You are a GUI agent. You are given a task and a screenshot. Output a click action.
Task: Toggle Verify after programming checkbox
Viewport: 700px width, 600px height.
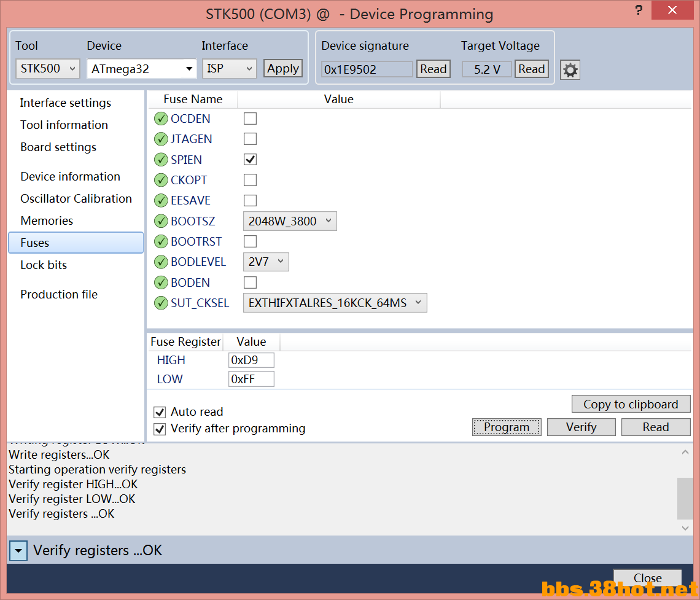tap(160, 429)
